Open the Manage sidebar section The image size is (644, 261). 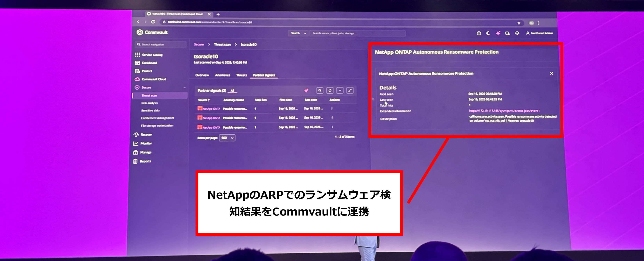[x=142, y=152]
